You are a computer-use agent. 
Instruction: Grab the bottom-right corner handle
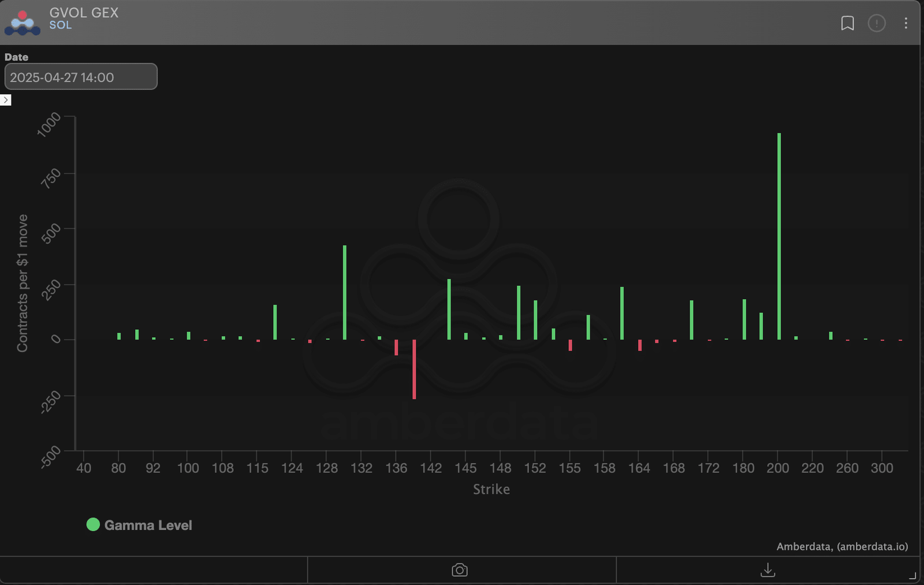click(913, 575)
